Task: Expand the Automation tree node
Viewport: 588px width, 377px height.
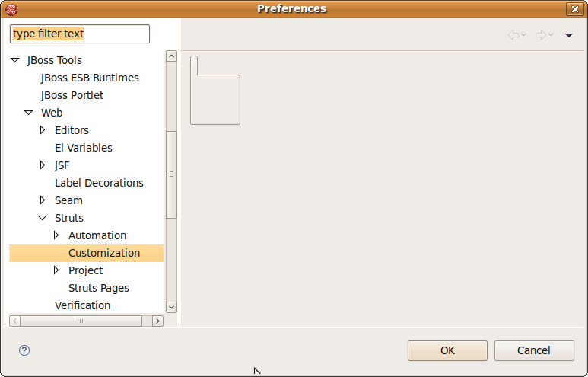Action: point(56,235)
